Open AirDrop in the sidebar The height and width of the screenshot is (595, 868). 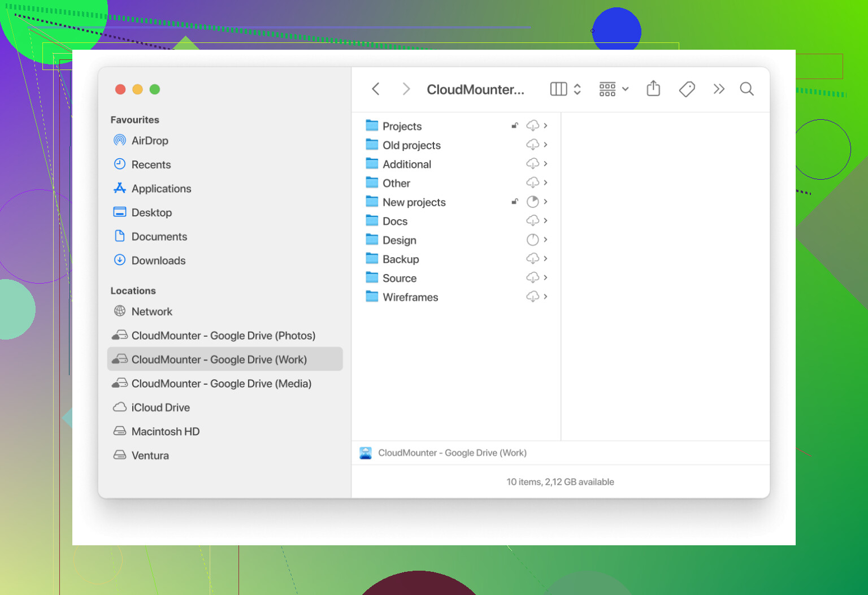click(150, 141)
